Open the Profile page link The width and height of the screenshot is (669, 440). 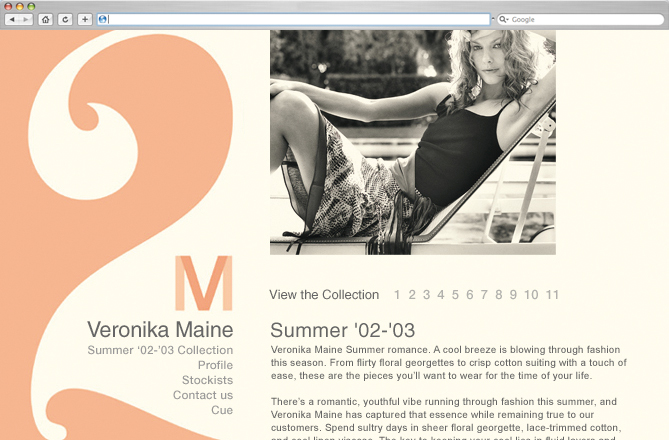pos(215,365)
